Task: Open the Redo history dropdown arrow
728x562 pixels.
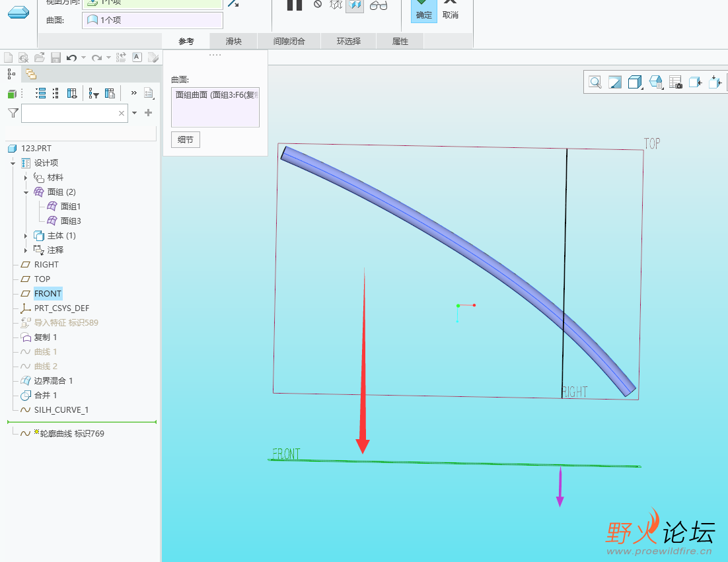Action: pyautogui.click(x=108, y=57)
